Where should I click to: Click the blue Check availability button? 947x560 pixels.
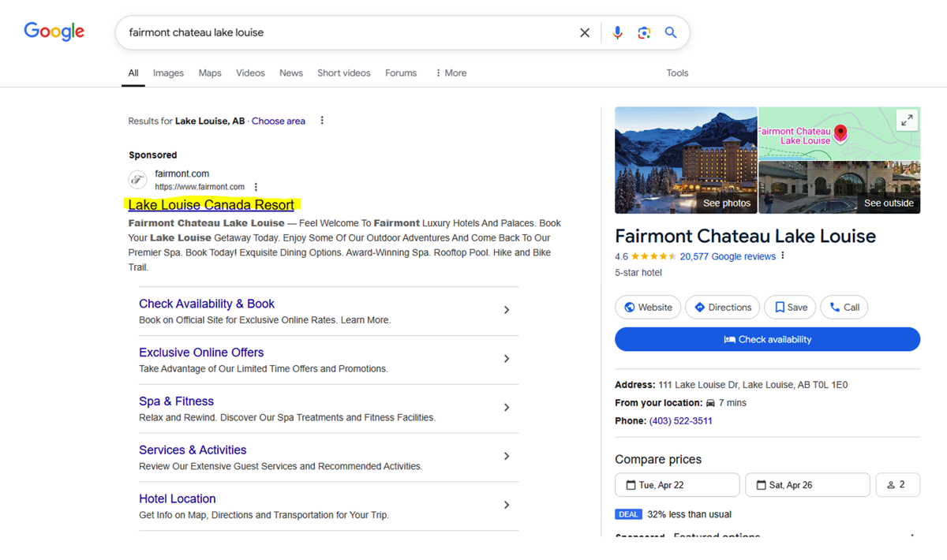click(767, 339)
